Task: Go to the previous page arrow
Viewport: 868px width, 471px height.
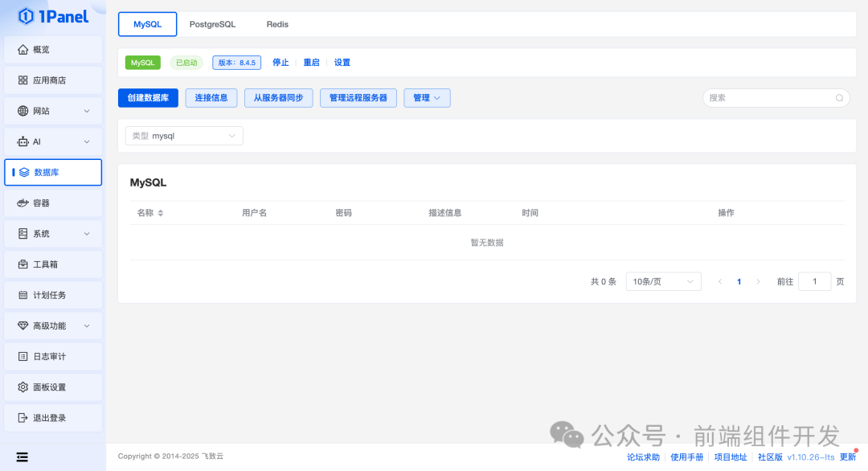Action: [720, 281]
